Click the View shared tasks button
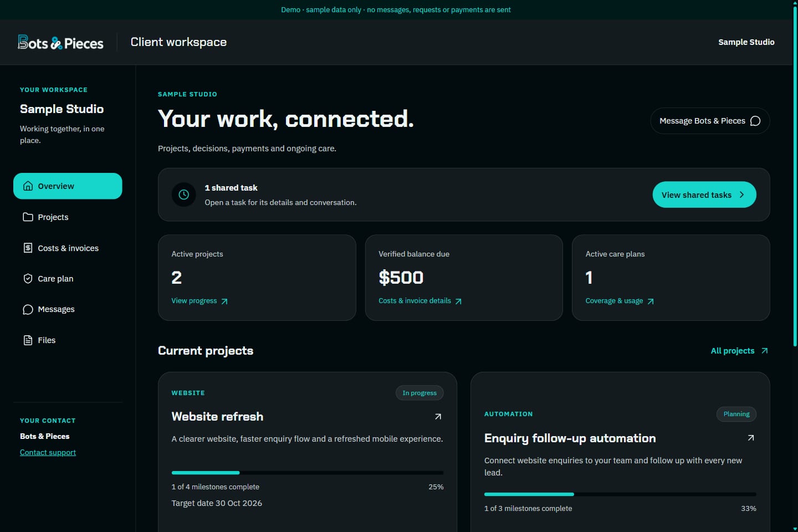 coord(704,195)
